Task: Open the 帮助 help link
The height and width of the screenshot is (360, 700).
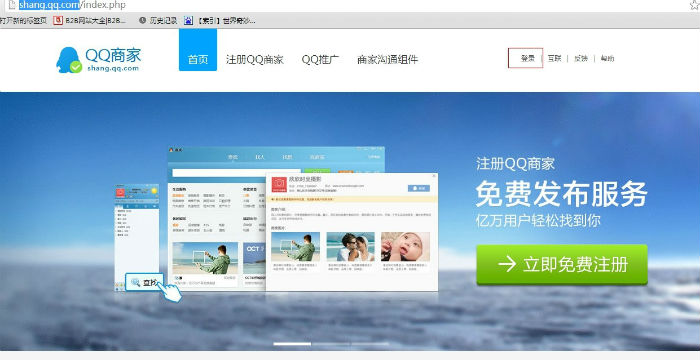Action: tap(607, 58)
